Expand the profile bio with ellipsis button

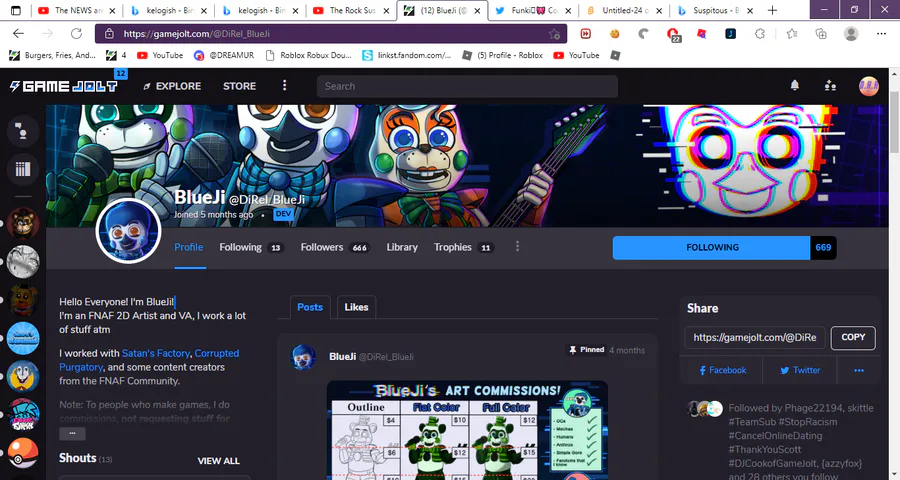[72, 433]
